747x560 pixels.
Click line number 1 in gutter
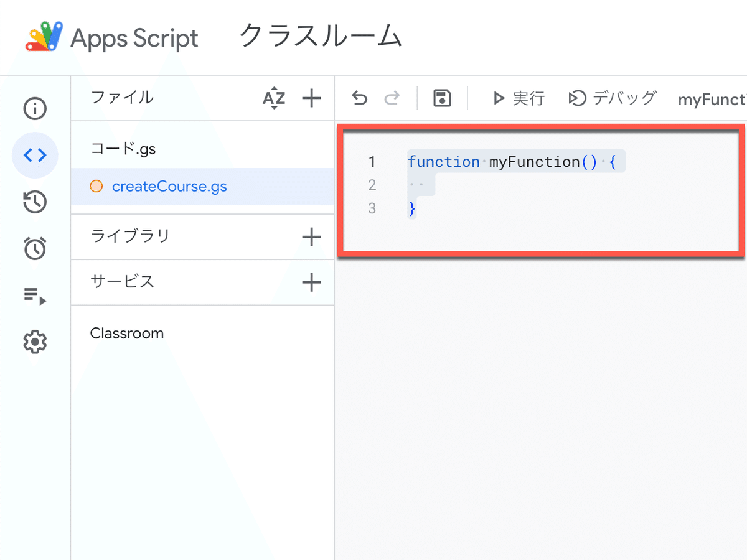coord(372,162)
